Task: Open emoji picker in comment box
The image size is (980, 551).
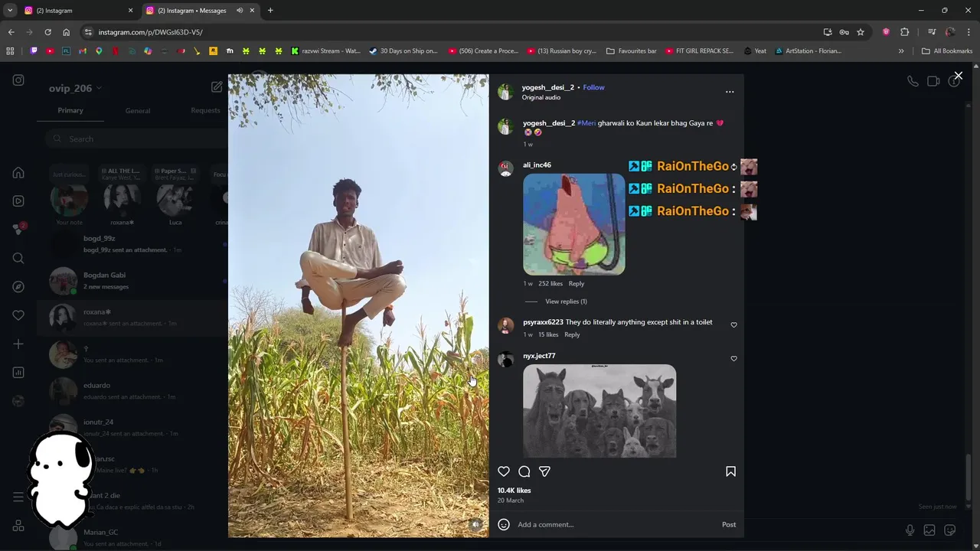Action: (504, 524)
